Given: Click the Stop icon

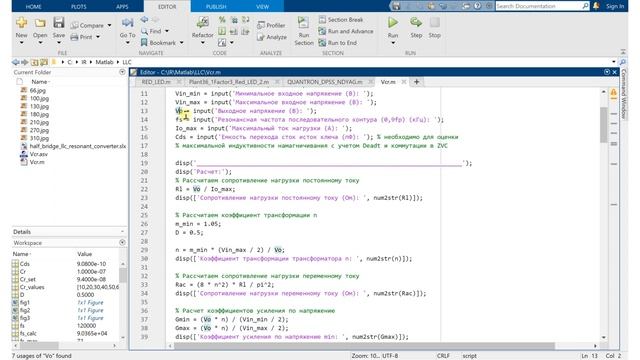Looking at the screenshot, I should click(435, 22).
